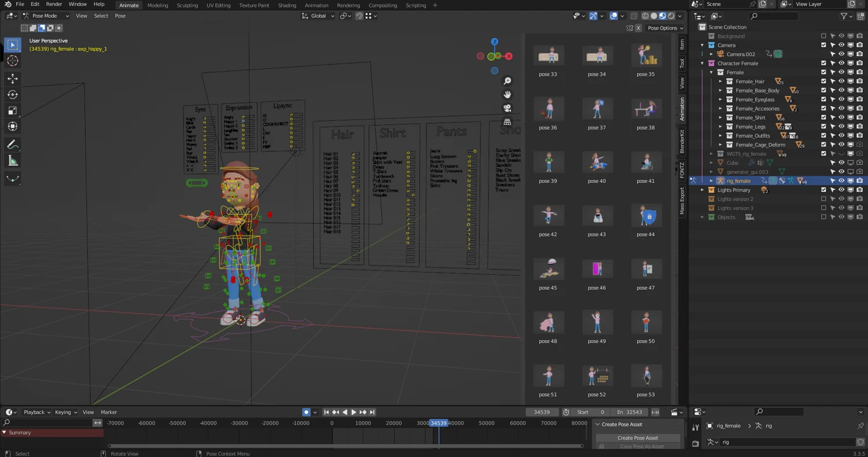Toggle Lights Primary exclude checkbox
The image size is (868, 457).
pos(824,190)
